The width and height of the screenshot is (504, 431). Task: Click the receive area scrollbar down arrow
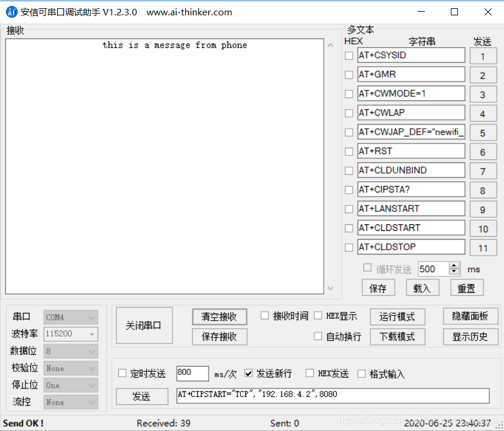330,288
